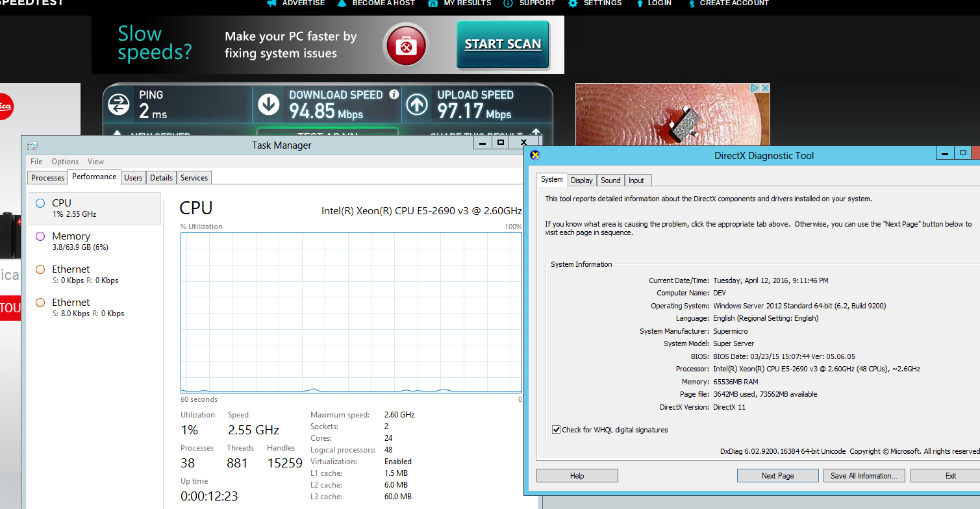Screen dimensions: 980x509
Task: Click the DirectX 11 version text
Action: point(729,407)
